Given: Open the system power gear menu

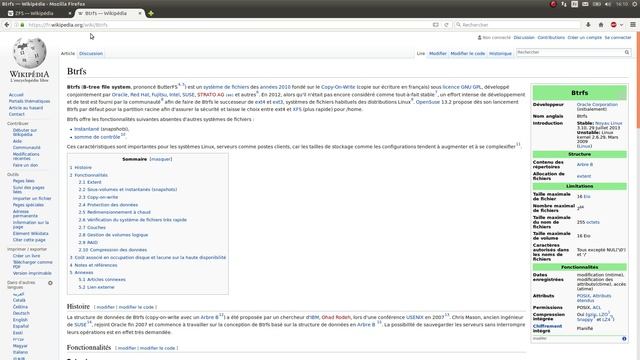Looking at the screenshot, I should (635, 4).
